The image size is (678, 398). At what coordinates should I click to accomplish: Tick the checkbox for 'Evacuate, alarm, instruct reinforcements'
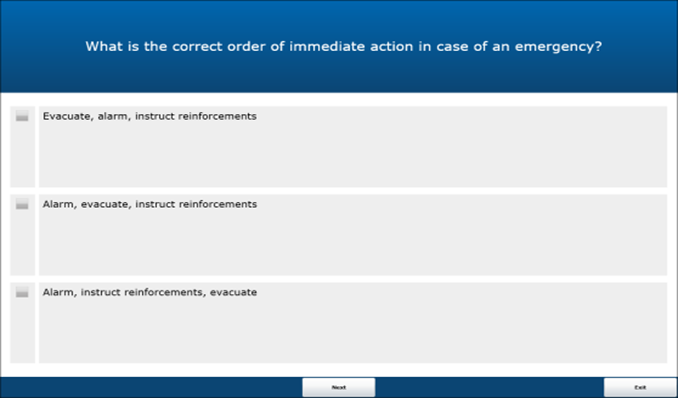coord(22,116)
